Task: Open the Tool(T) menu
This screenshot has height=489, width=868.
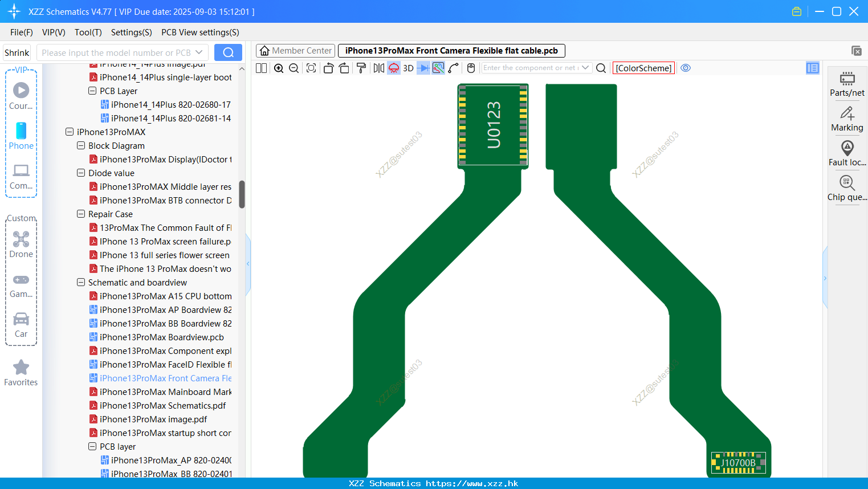Action: tap(88, 32)
